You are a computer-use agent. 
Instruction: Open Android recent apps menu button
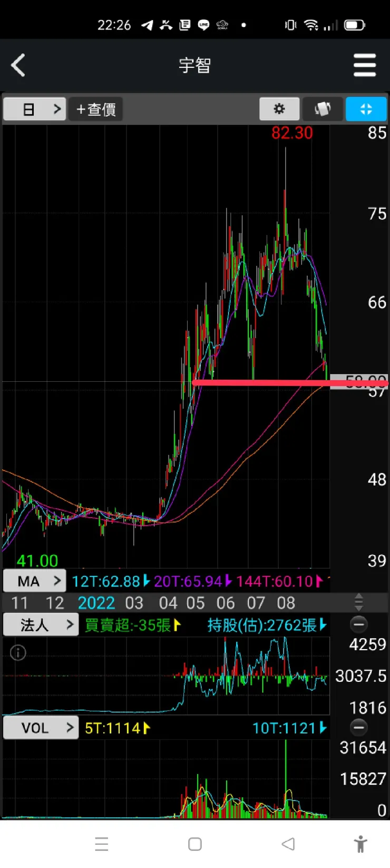[102, 844]
